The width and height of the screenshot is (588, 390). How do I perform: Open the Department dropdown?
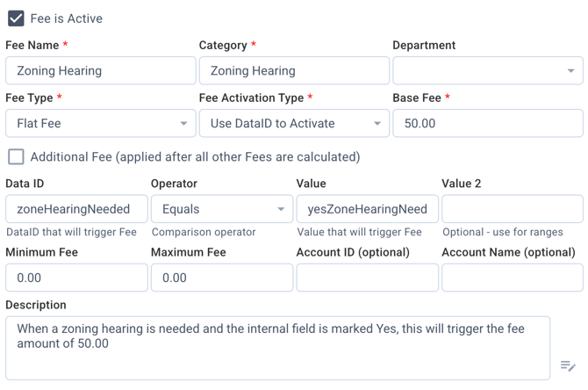pos(487,70)
